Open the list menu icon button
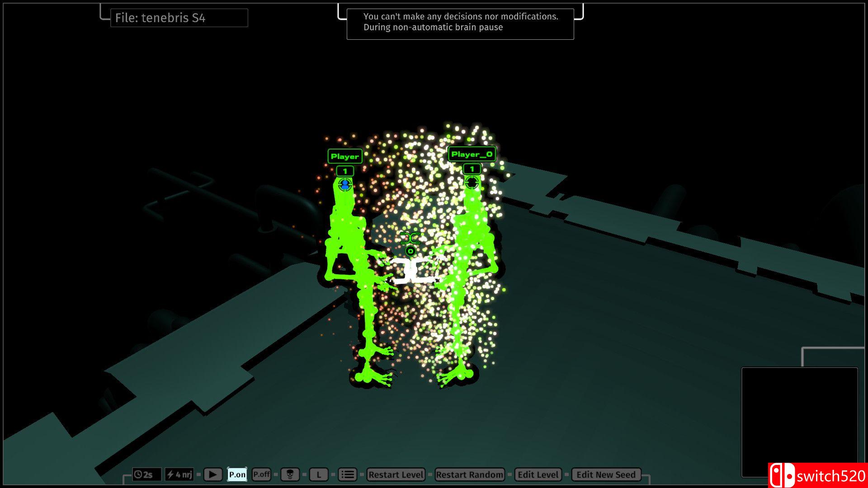 coord(347,474)
